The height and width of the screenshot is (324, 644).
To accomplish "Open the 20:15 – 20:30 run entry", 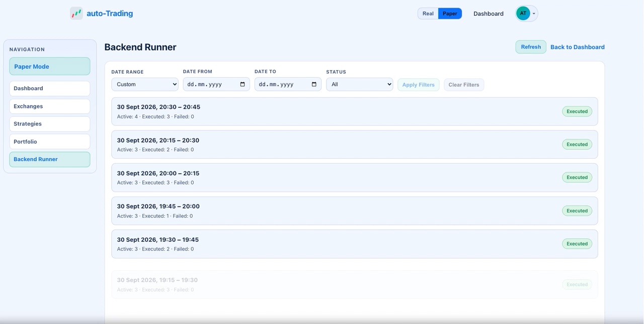I will point(355,145).
